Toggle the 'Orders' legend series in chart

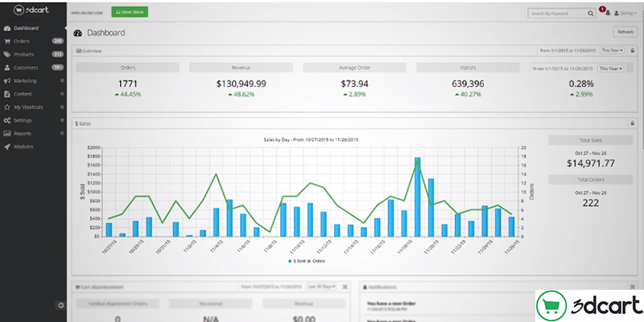click(319, 262)
